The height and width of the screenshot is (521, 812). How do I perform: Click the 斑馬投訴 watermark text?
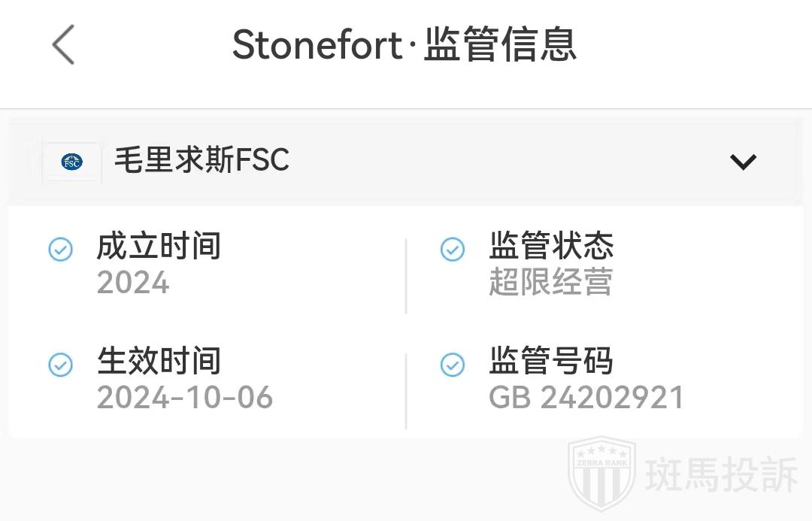(x=722, y=475)
